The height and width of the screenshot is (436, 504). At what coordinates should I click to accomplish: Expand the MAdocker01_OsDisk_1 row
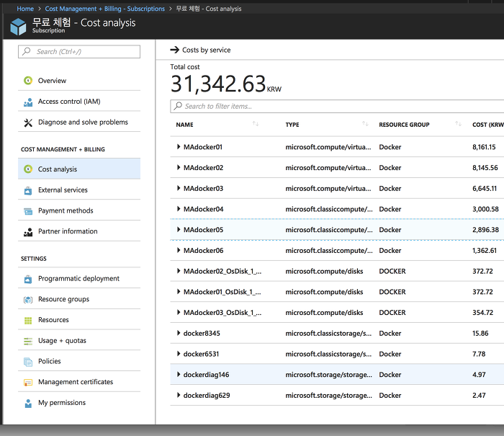click(179, 292)
